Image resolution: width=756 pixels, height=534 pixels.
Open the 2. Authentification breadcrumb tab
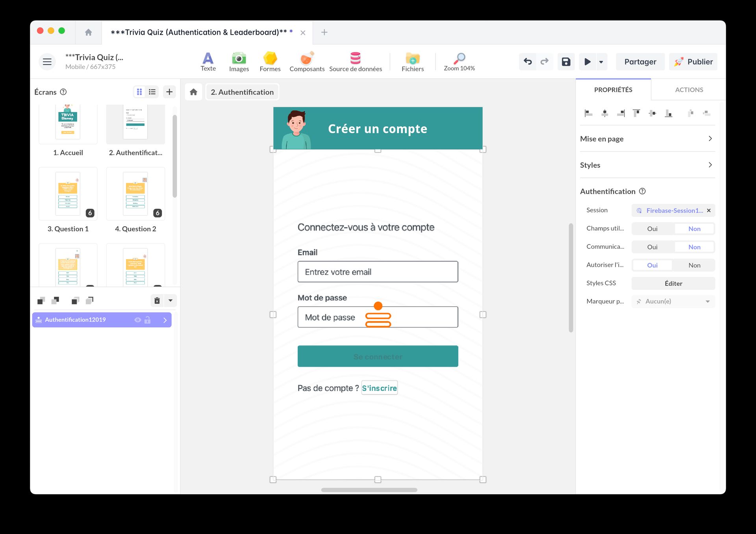[242, 92]
